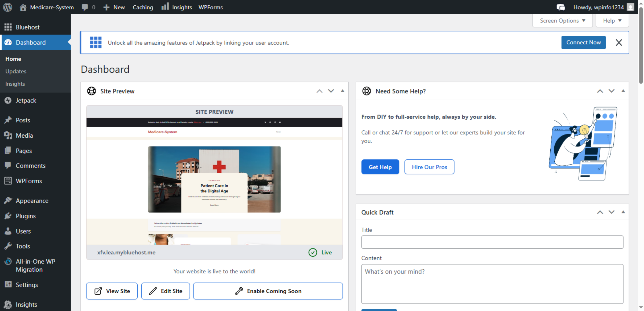644x311 pixels.
Task: Open Comments from the sidebar
Action: (x=31, y=166)
